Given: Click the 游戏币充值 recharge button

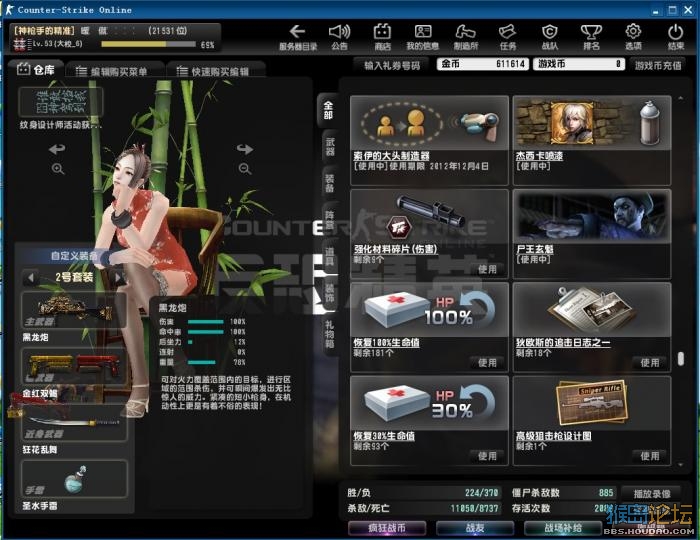Looking at the screenshot, I should pos(658,65).
